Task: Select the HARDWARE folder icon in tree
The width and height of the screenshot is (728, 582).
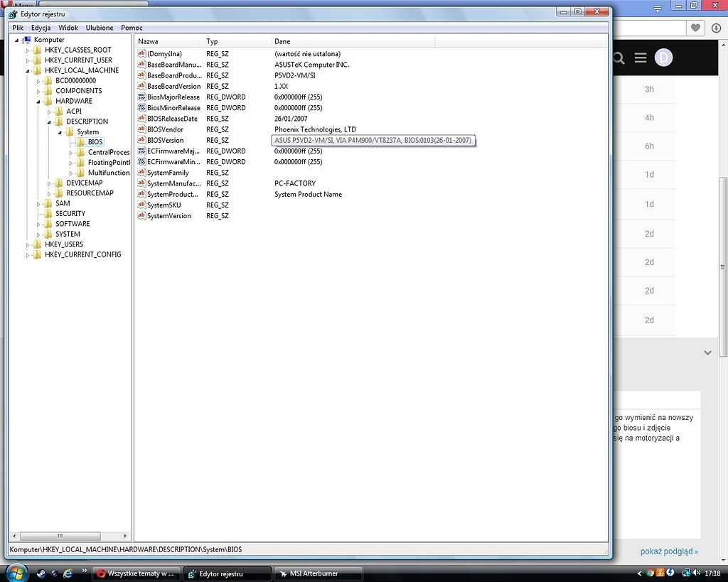Action: [49, 101]
